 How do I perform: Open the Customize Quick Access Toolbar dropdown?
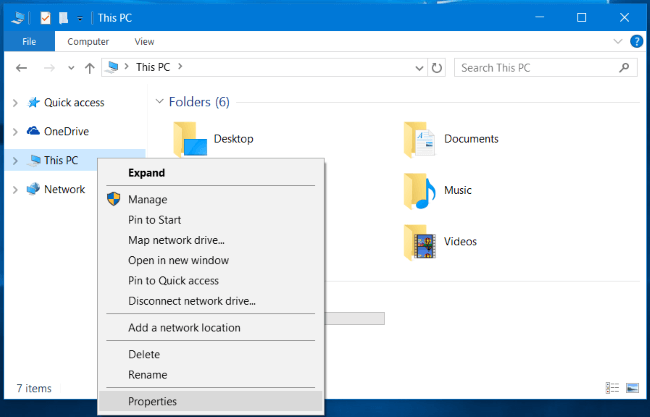coord(80,18)
